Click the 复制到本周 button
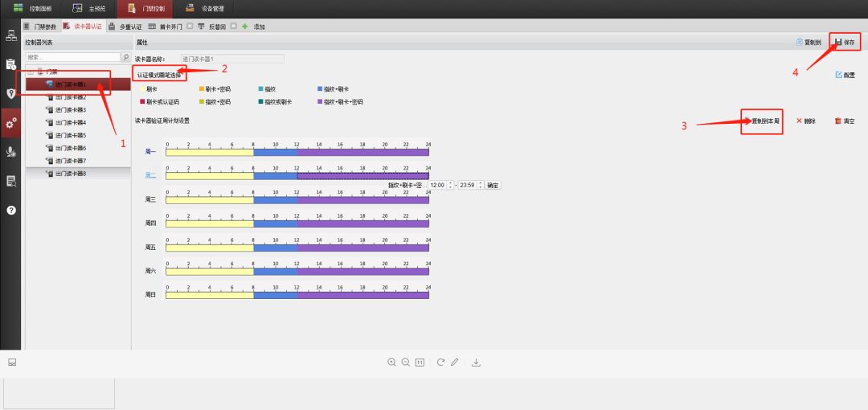 click(762, 121)
